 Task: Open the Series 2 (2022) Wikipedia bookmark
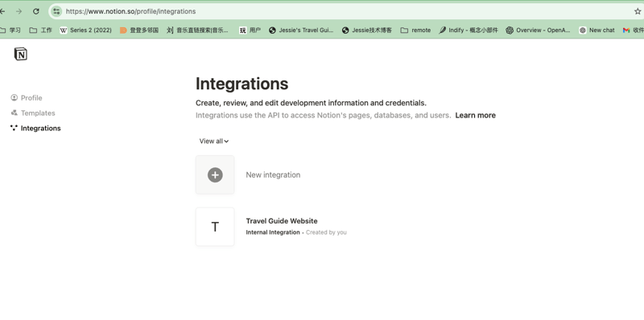click(86, 30)
